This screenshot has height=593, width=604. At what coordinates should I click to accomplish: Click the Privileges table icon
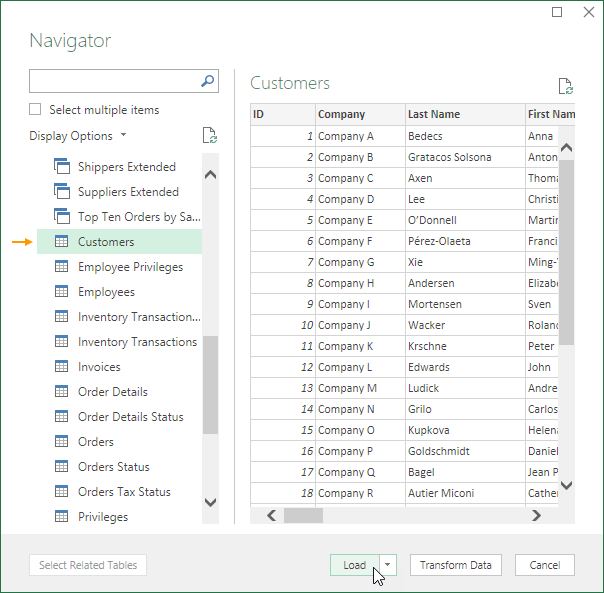61,517
